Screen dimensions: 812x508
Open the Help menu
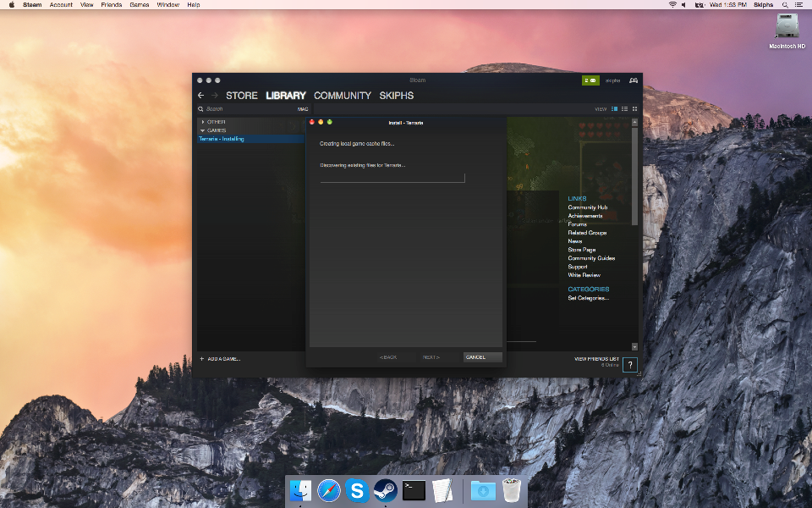coord(194,5)
